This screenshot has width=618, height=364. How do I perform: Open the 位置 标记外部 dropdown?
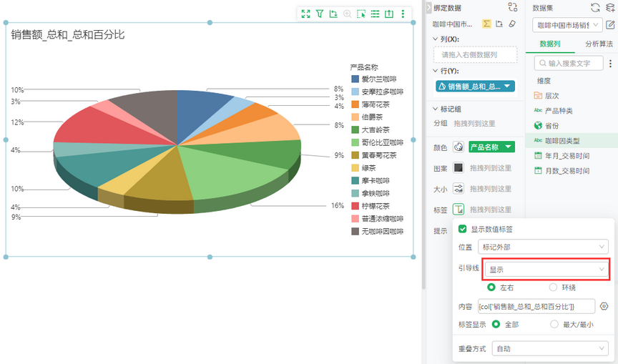click(x=546, y=247)
